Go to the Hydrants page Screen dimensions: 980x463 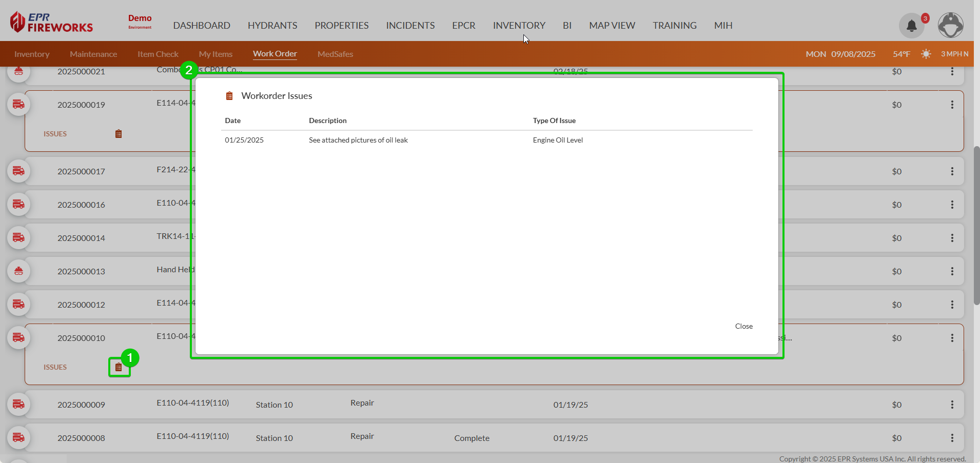272,26
